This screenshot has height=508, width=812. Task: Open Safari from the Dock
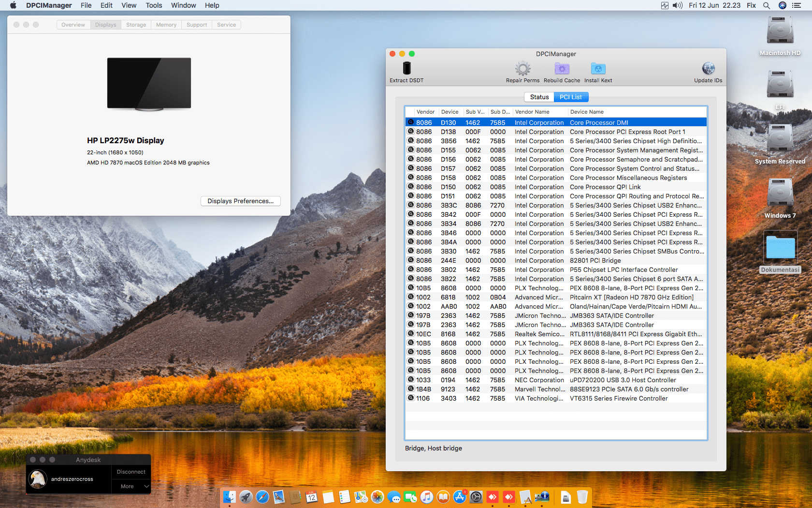(262, 497)
